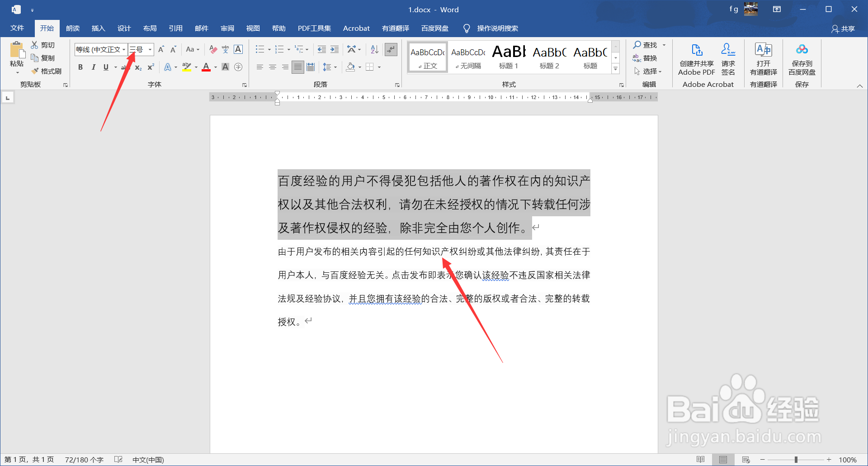The width and height of the screenshot is (868, 466).
Task: Click Create and Share Adobe PDF icon
Action: pyautogui.click(x=697, y=50)
